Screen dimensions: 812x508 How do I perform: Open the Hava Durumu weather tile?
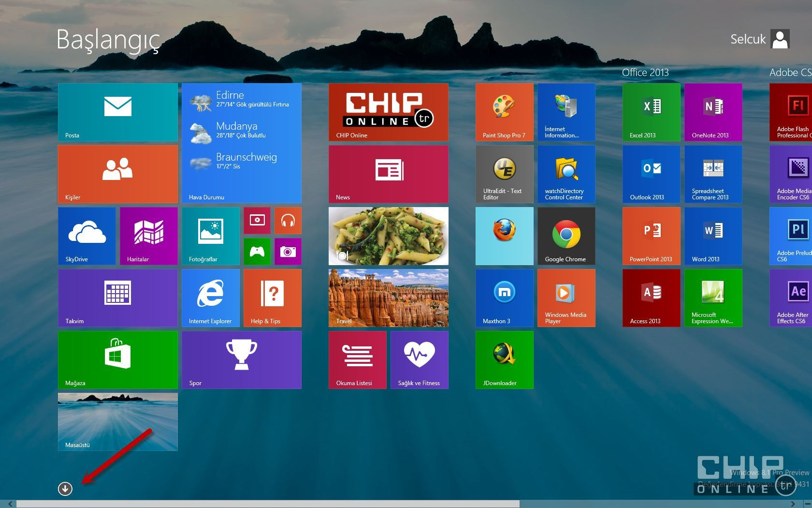click(242, 143)
